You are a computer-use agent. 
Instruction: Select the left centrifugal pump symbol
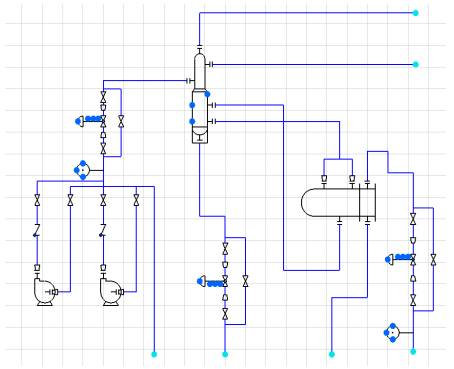click(46, 291)
